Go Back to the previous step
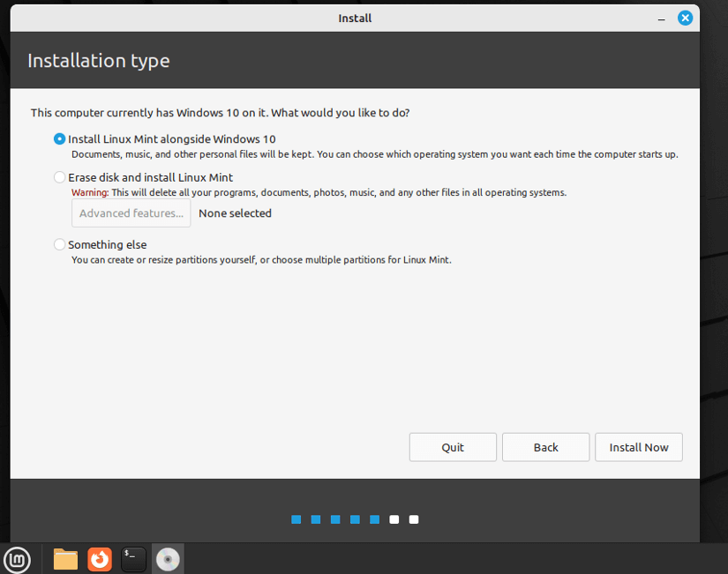Screen dimensions: 728x574 545,447
